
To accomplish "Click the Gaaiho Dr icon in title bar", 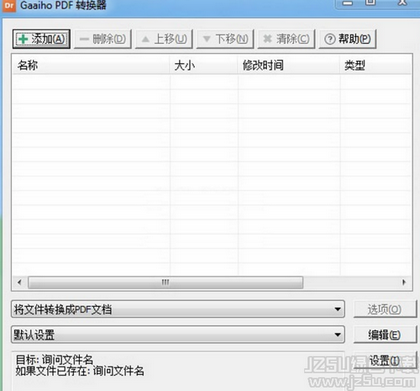I will pyautogui.click(x=9, y=5).
